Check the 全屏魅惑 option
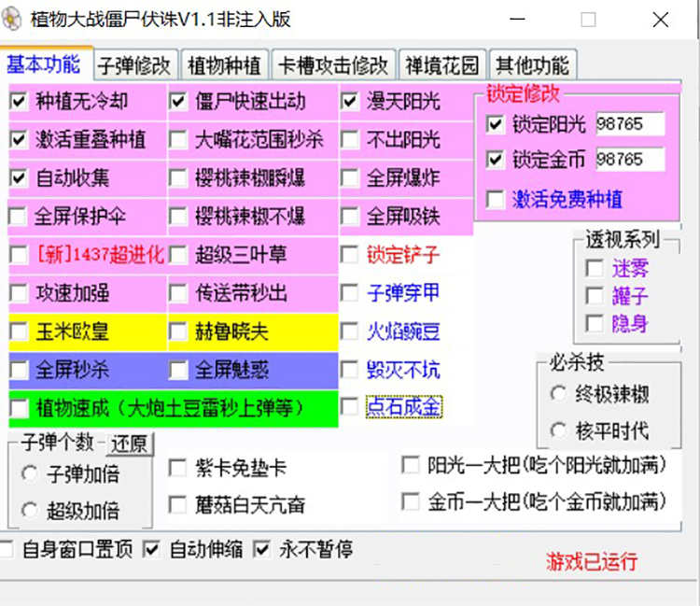The image size is (700, 606). [x=177, y=370]
